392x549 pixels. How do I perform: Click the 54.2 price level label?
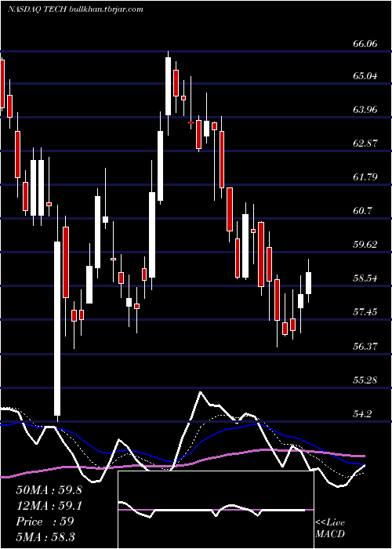pos(362,414)
